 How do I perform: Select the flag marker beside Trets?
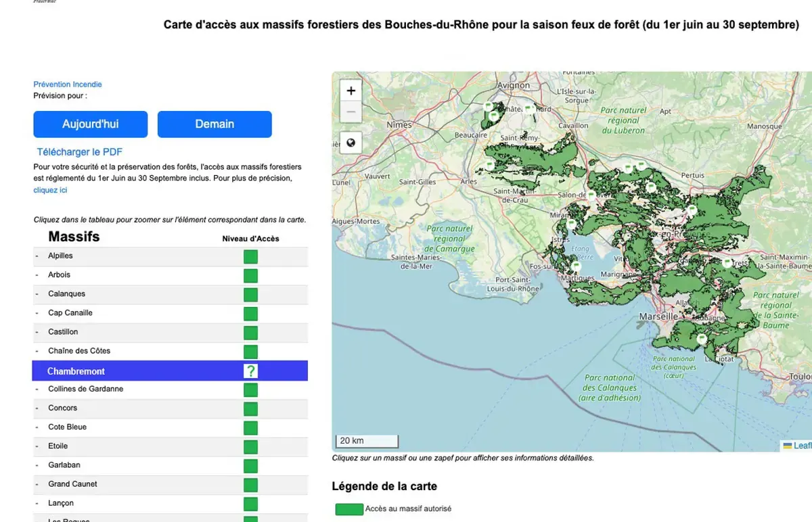point(727,262)
